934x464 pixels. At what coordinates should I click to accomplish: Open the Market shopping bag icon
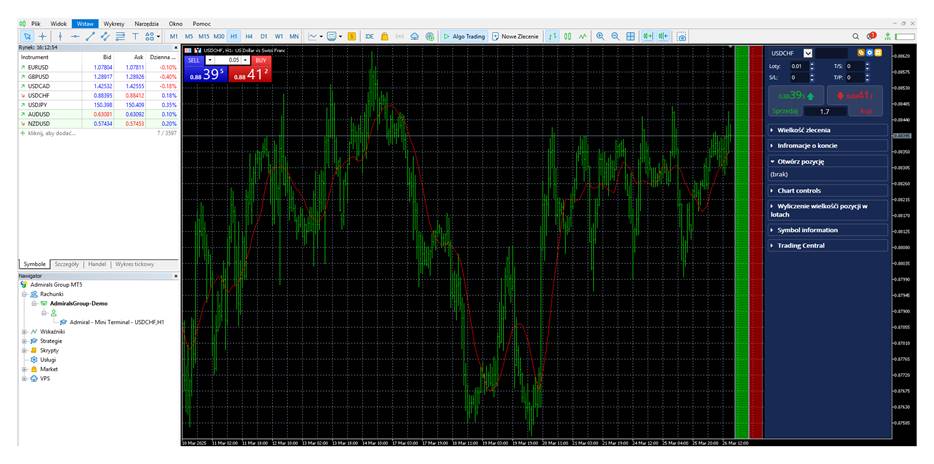385,36
